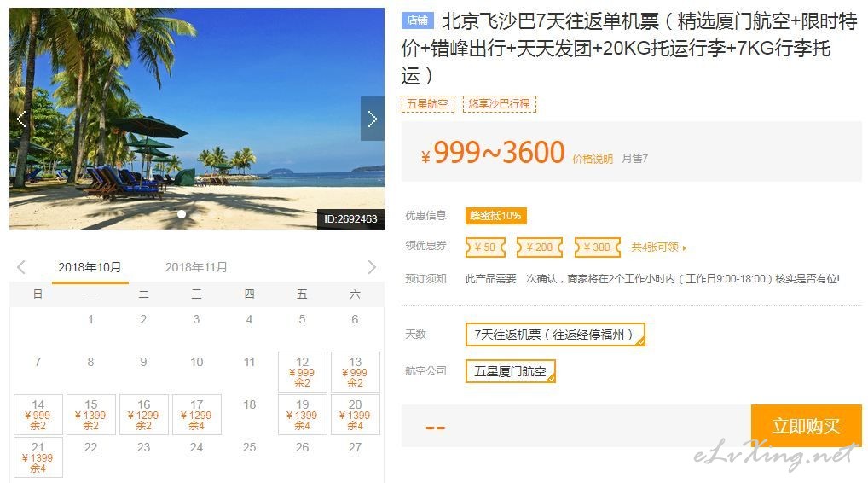Claim the ¥200 coupon ticket
868x483 pixels.
(539, 247)
